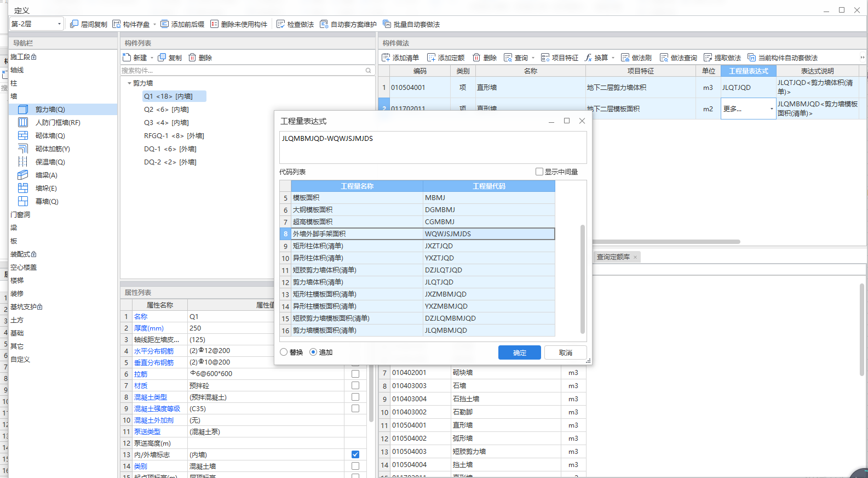The width and height of the screenshot is (868, 478).
Task: Click the expression text field JLQMBMJQD-WQWJSJMJDS
Action: point(433,147)
